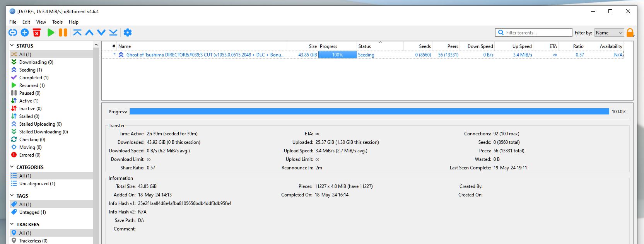Sort by Progress column header
644x244 pixels.
click(x=337, y=46)
